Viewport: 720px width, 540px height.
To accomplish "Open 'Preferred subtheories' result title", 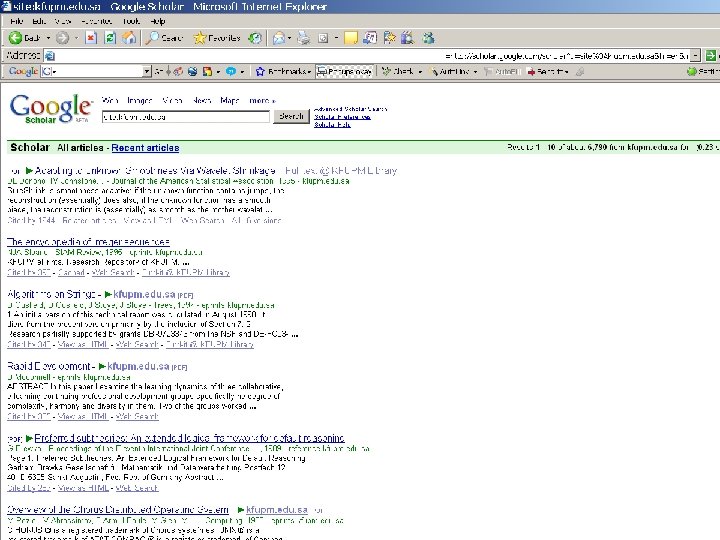I will (189, 438).
